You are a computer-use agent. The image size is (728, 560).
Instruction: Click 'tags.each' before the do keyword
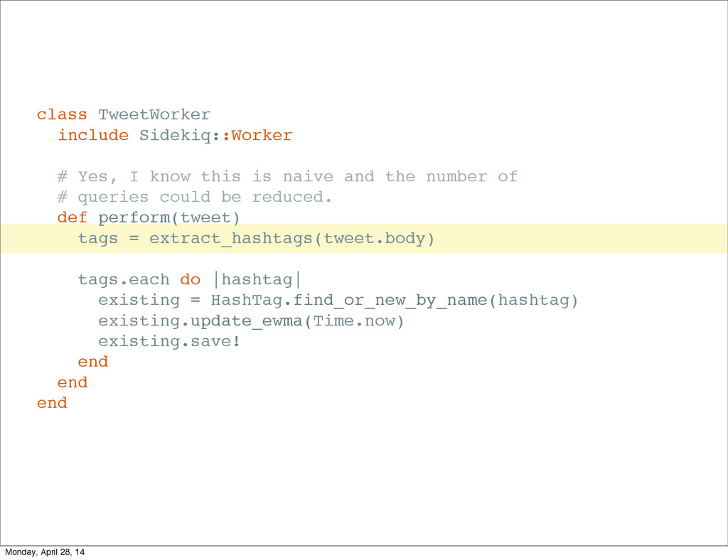click(x=124, y=279)
